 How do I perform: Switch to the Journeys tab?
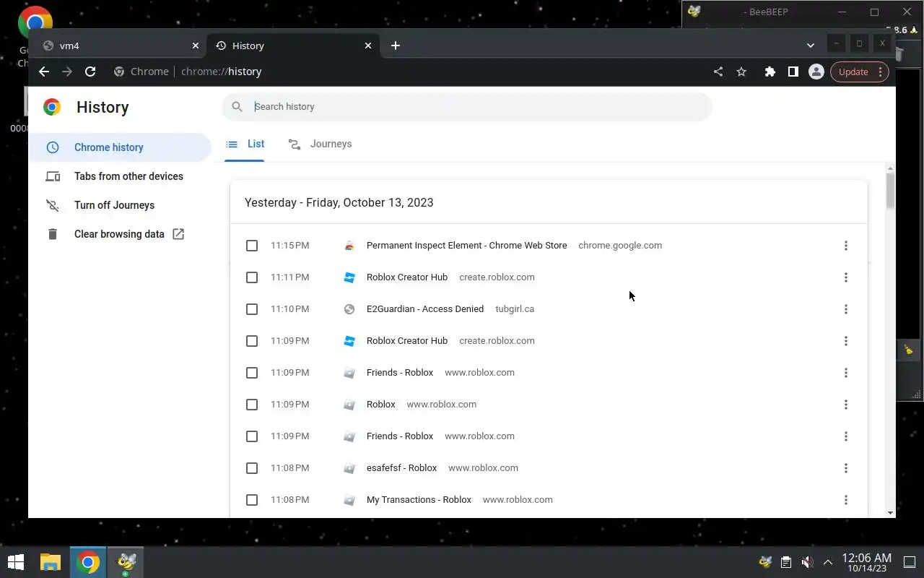pos(320,144)
